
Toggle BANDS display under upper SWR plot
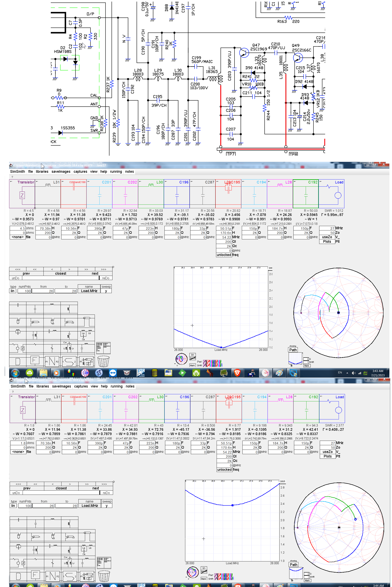pos(192,358)
